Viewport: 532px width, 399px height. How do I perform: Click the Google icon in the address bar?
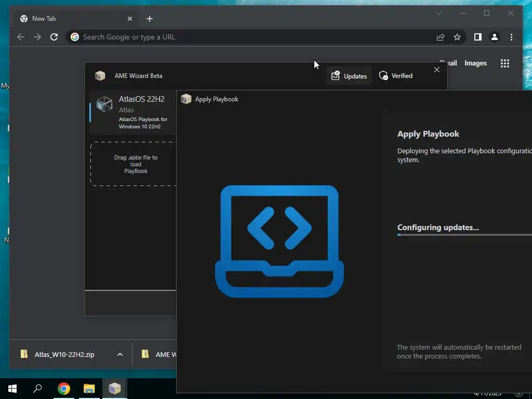point(75,37)
